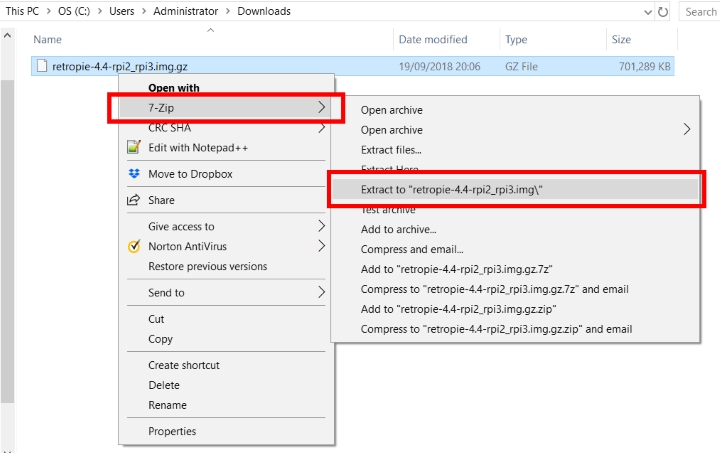Click the navigation pane scrollbar thumb
The image size is (720, 453).
point(7,241)
